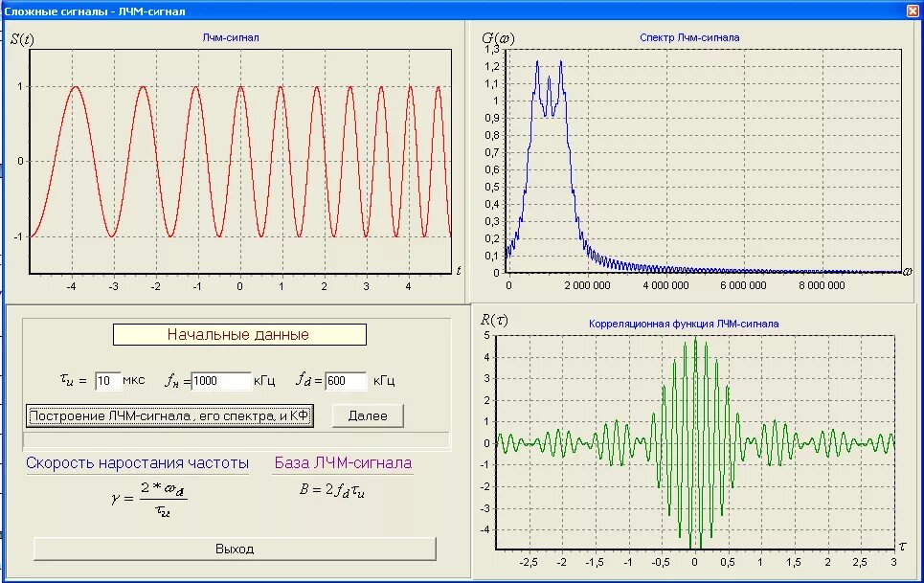Click the 2 000 000 axis label on spectrum
This screenshot has height=583, width=924.
(587, 285)
